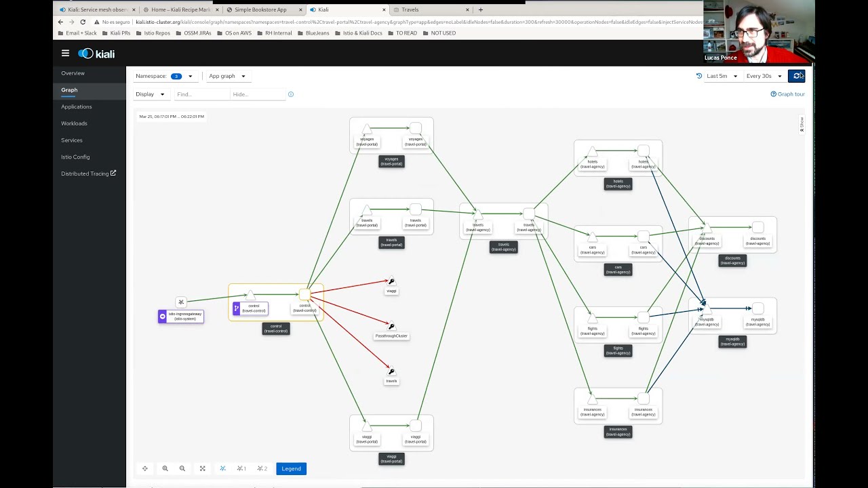This screenshot has width=868, height=488.
Task: Open the hamburger navigation menu
Action: point(65,54)
